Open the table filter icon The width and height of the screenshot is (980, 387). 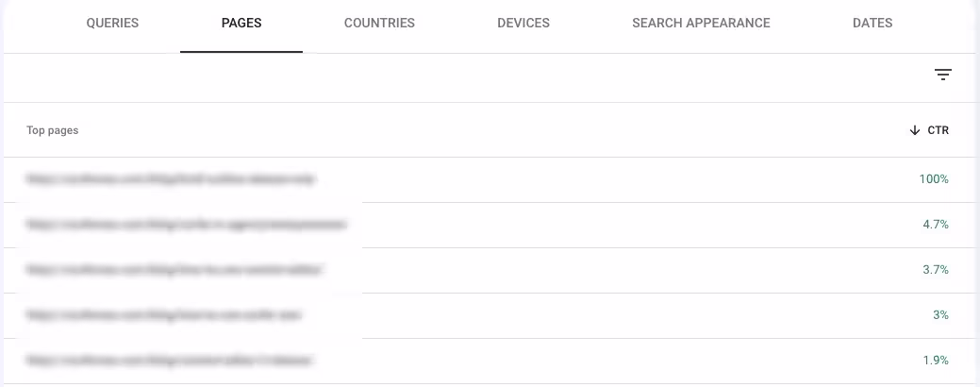[942, 75]
